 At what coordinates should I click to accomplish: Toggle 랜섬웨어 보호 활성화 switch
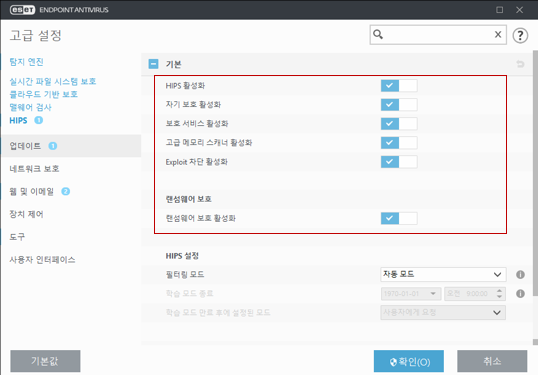click(399, 218)
